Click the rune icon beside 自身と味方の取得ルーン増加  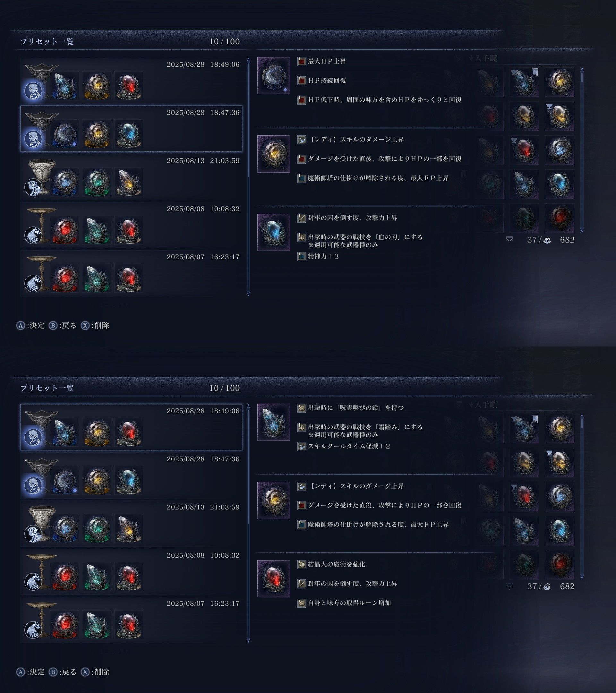302,603
